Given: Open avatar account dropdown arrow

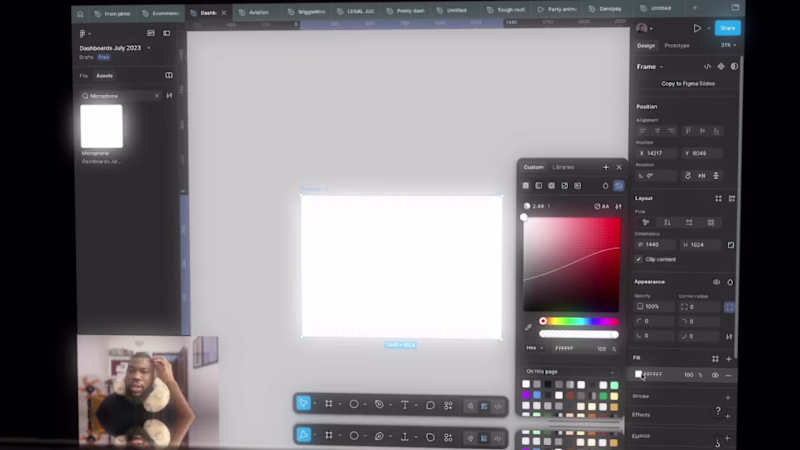Looking at the screenshot, I should [651, 29].
